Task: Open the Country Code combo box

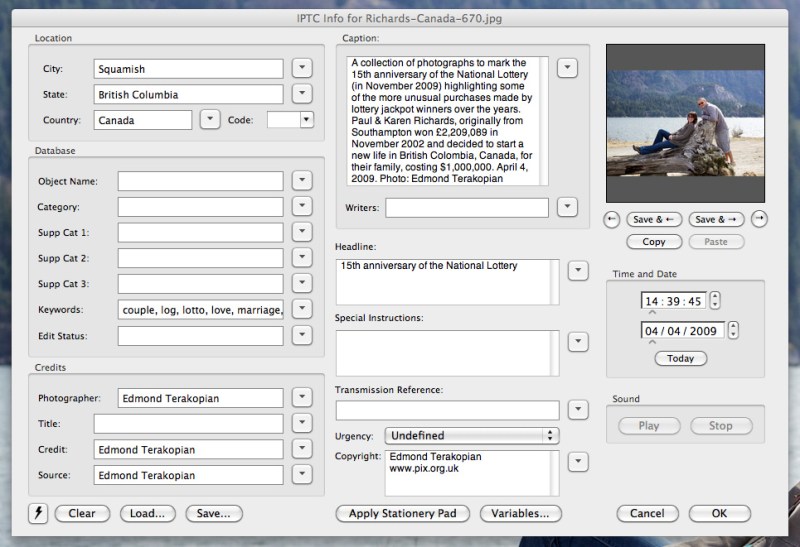Action: pos(305,120)
